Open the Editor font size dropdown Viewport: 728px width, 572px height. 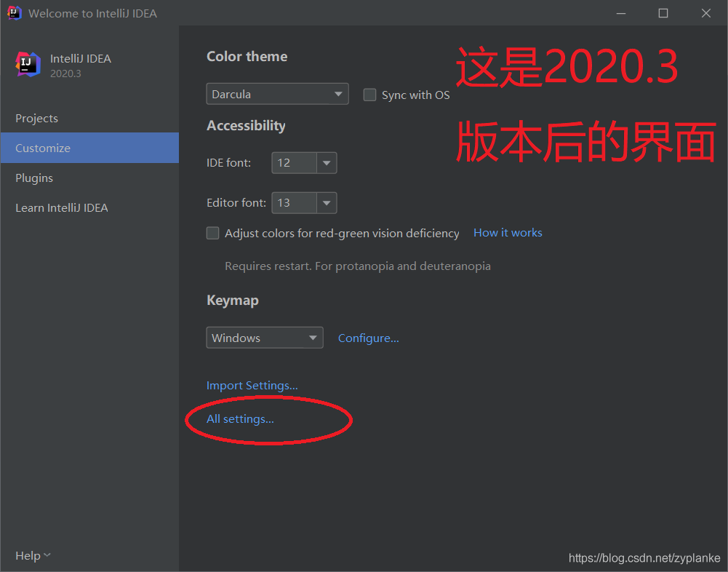(326, 202)
